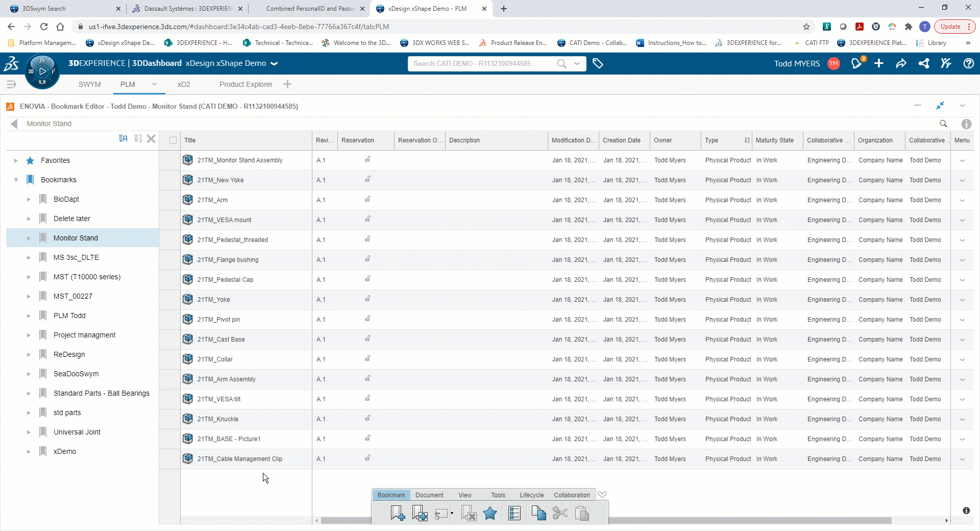The image size is (980, 531).
Task: Restore the widget size with arrows icon
Action: pos(940,106)
